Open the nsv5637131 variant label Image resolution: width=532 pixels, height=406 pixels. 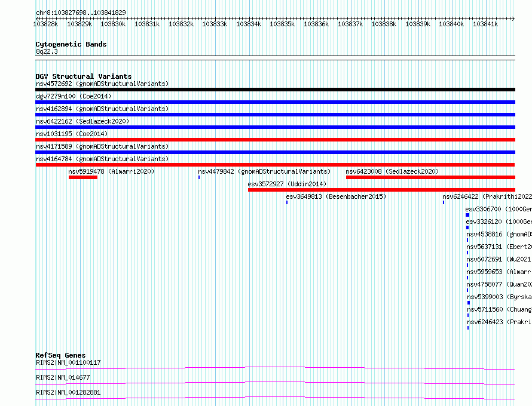point(499,247)
